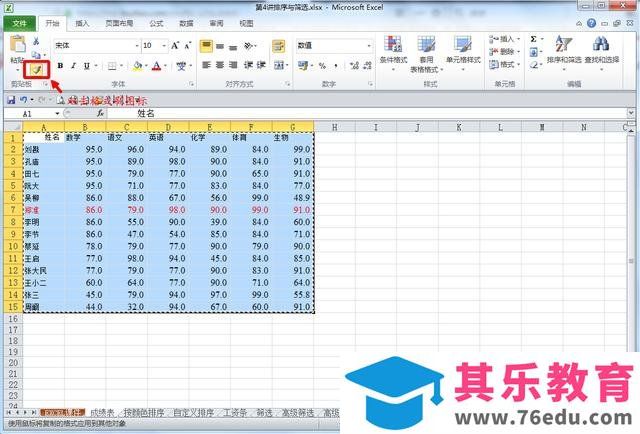Toggle Top Align button
This screenshot has height=434, width=640.
point(206,46)
